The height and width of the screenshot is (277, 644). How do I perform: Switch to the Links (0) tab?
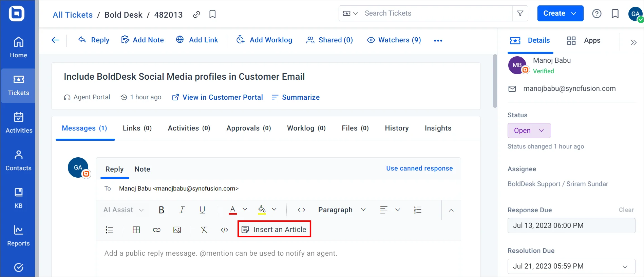(137, 128)
